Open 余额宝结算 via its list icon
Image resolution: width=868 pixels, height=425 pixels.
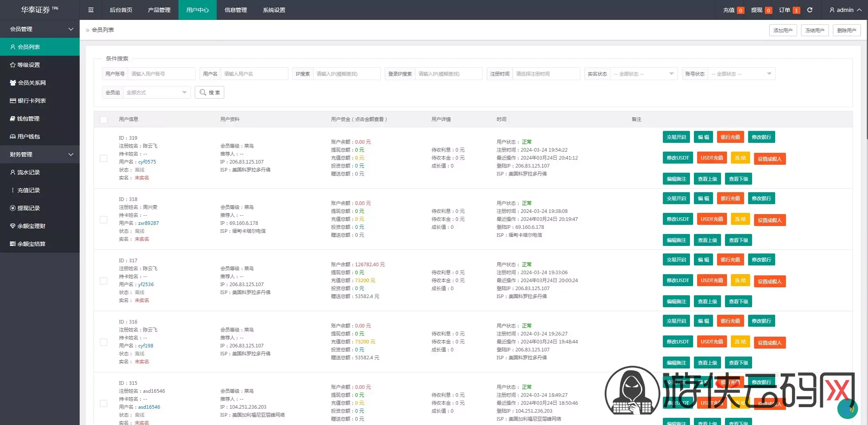click(x=13, y=244)
